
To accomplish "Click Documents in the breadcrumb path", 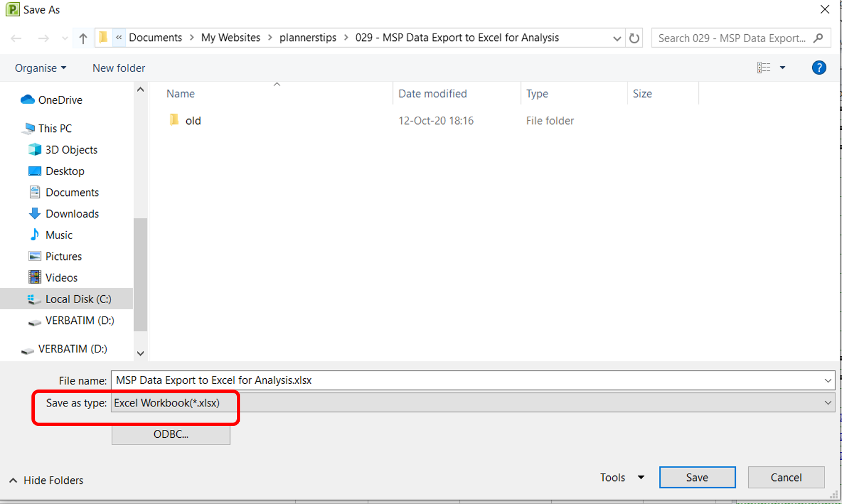I will coord(155,37).
